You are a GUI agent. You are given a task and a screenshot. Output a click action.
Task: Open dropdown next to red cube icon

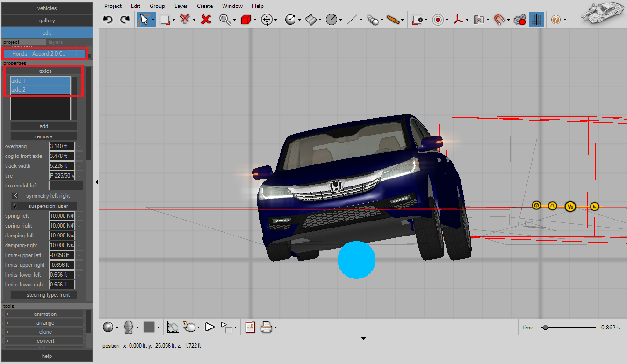pos(255,20)
